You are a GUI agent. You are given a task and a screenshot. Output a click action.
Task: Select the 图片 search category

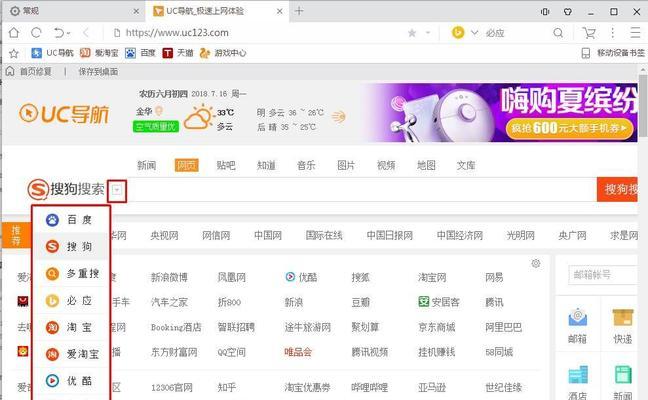point(346,165)
